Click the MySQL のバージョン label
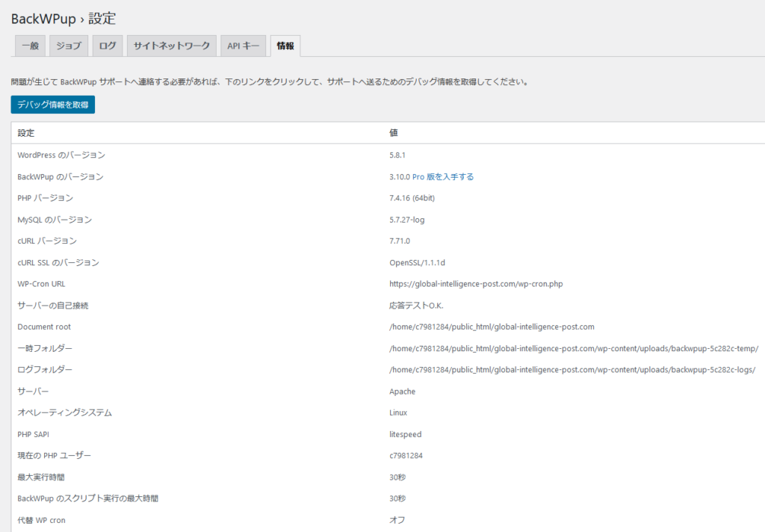This screenshot has height=532, width=765. [55, 220]
